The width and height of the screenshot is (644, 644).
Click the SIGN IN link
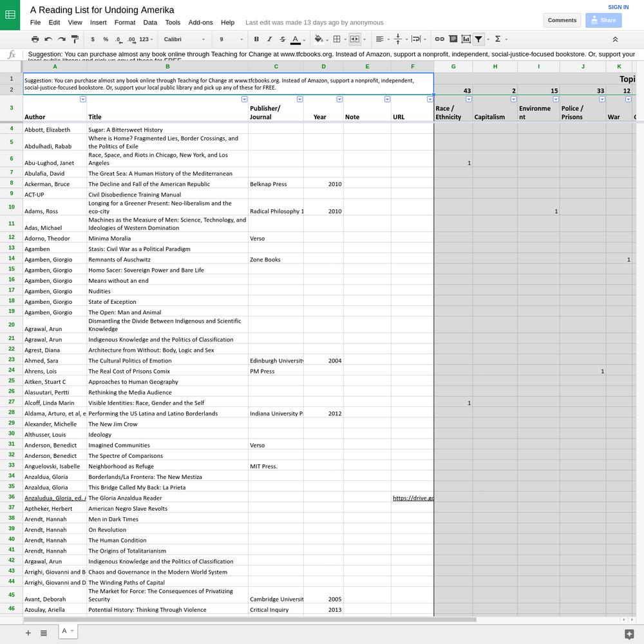pos(618,7)
